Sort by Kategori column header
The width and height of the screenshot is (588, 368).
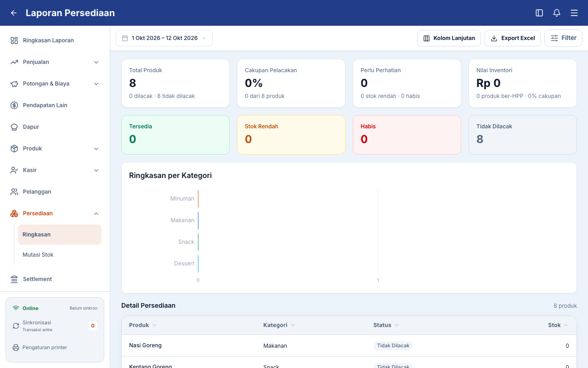(279, 325)
